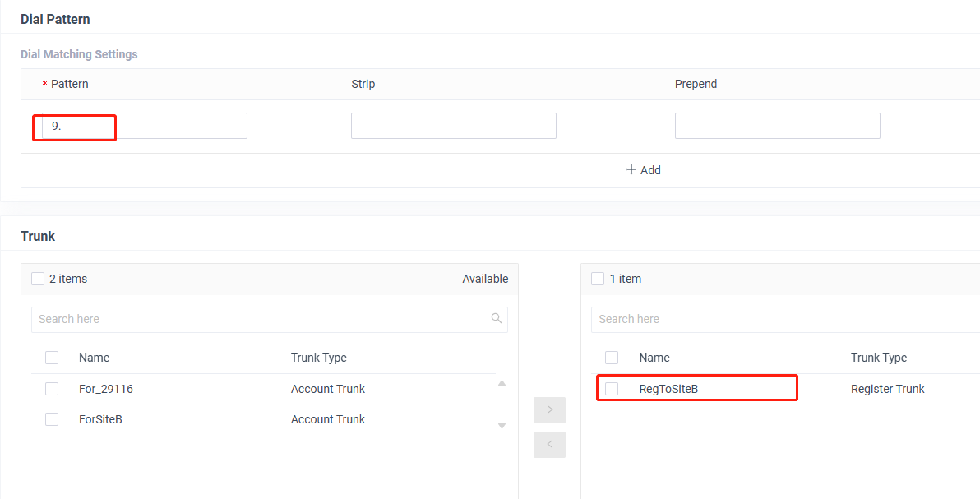This screenshot has height=499, width=980.
Task: Check the ForSiteB trunk checkbox
Action: click(52, 419)
